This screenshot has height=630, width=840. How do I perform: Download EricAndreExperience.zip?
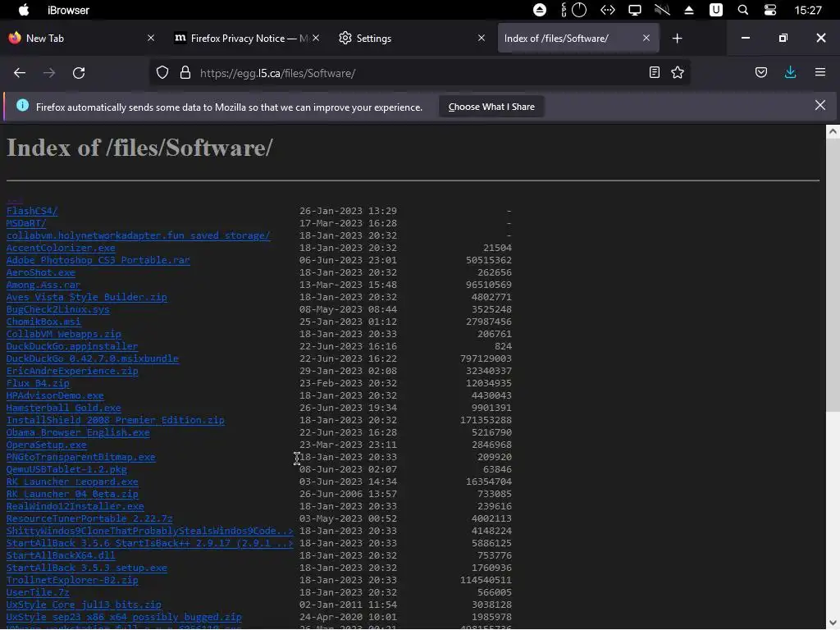click(x=72, y=372)
